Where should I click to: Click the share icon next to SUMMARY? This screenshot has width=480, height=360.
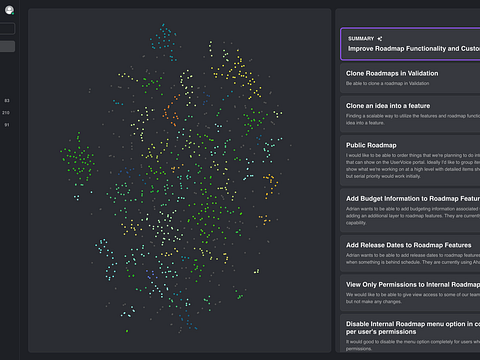(380, 39)
